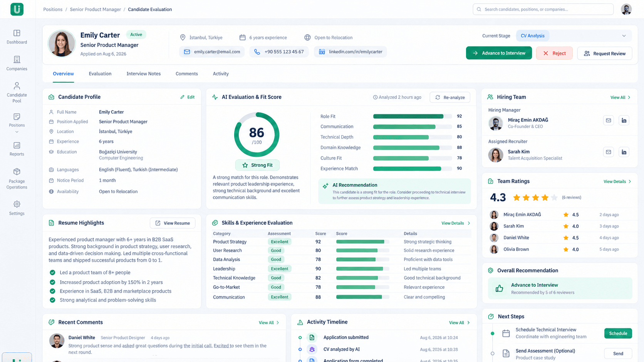Click the Candidate Profile header icon
This screenshot has width=644, height=362.
pyautogui.click(x=51, y=97)
